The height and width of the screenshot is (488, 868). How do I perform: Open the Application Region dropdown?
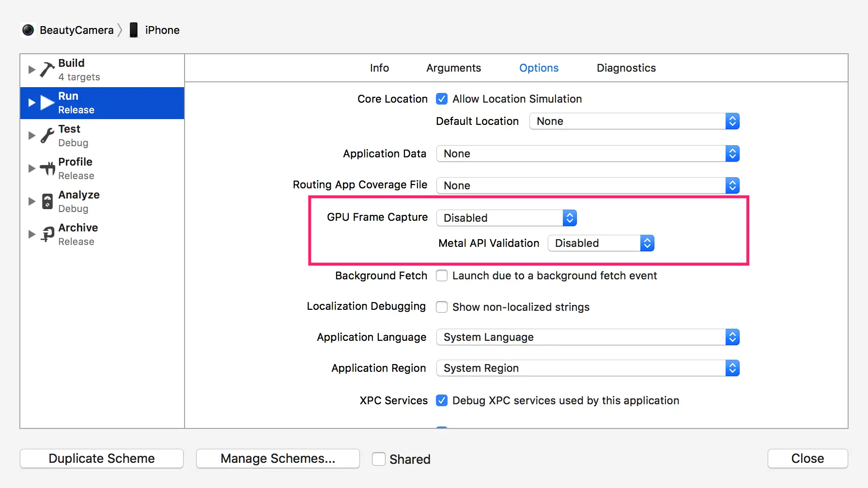click(588, 368)
